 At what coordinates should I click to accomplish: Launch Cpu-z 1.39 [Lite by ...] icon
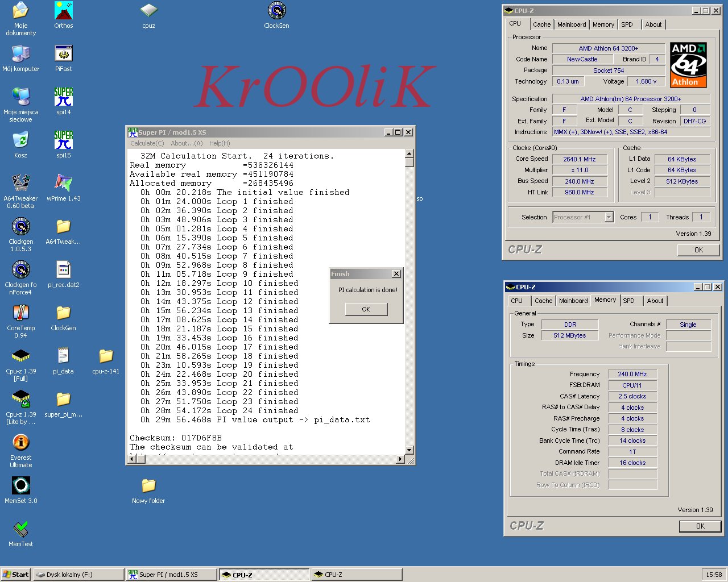pyautogui.click(x=20, y=407)
